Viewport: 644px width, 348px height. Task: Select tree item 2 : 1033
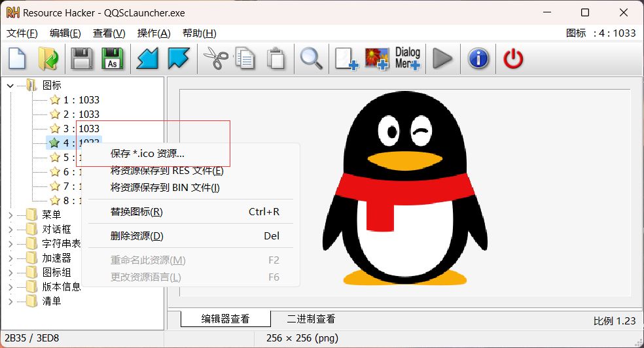81,114
